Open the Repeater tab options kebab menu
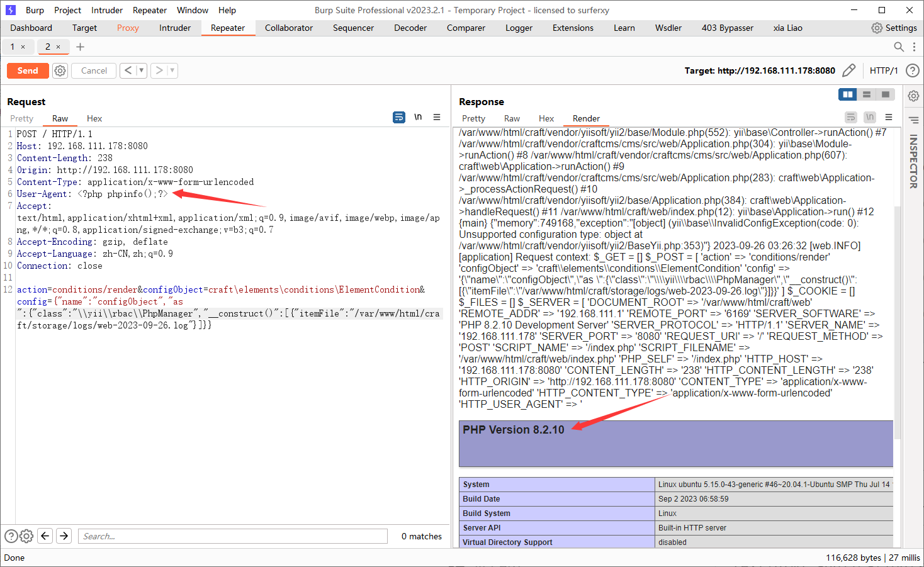This screenshot has height=567, width=924. point(914,47)
